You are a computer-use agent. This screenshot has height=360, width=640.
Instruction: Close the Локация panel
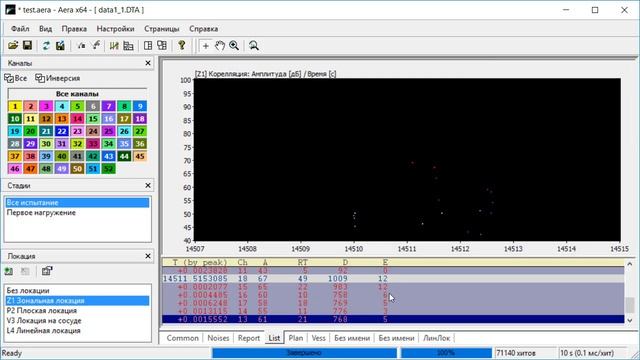pyautogui.click(x=148, y=256)
